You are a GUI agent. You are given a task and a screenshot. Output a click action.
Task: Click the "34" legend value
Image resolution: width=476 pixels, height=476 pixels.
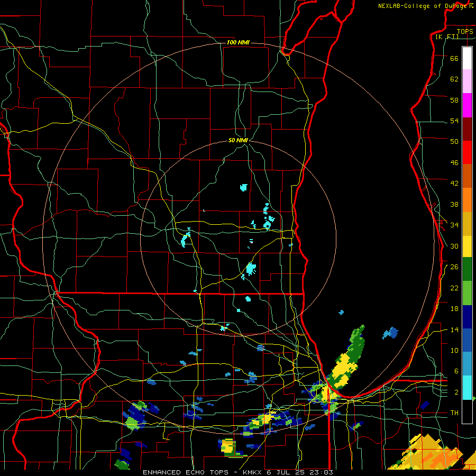click(454, 225)
